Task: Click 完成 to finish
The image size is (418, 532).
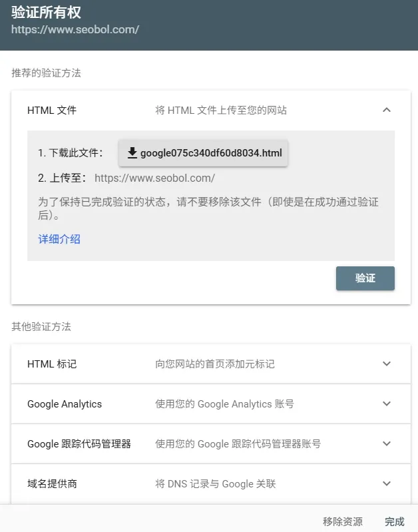Action: pos(395,521)
